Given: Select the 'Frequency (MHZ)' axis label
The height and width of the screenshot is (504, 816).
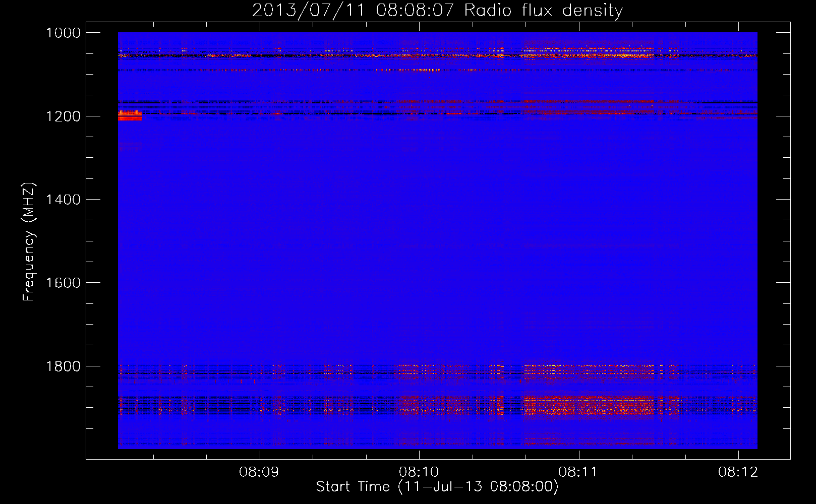Looking at the screenshot, I should coord(29,242).
